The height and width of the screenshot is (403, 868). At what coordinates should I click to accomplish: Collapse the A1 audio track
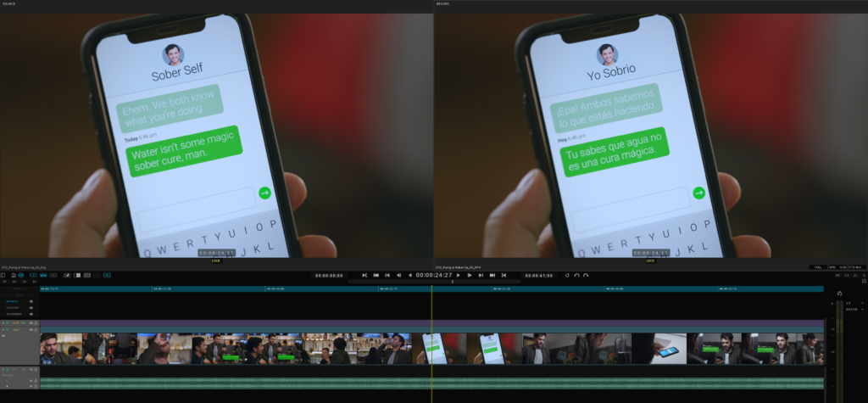pos(3,370)
